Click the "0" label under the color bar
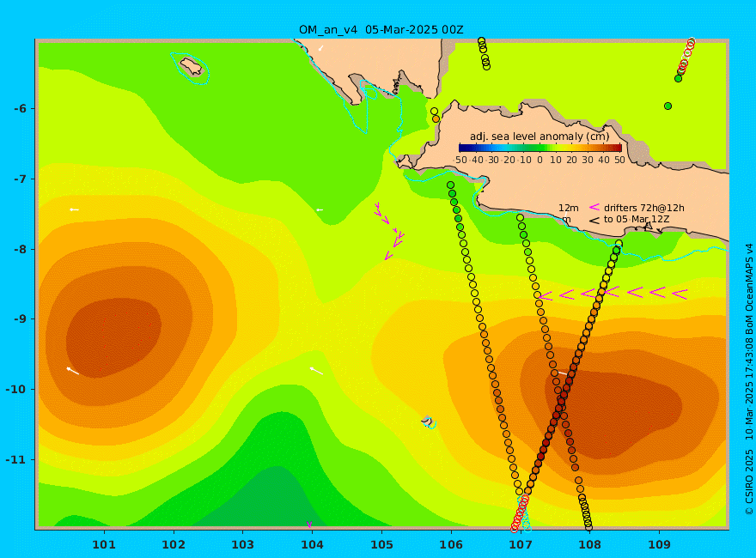This screenshot has width=756, height=558. point(540,160)
